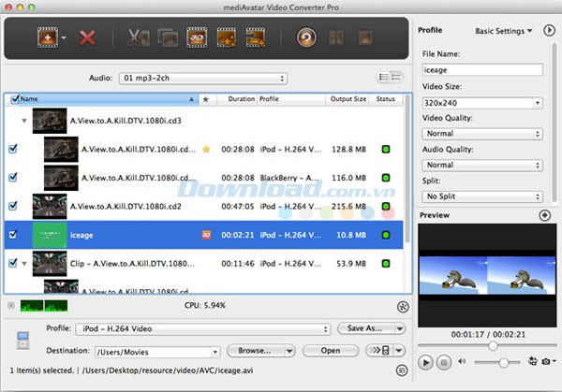Screen dimensions: 562x392
Task: Close the CPU graph with small X icon
Action: pyautogui.click(x=11, y=306)
